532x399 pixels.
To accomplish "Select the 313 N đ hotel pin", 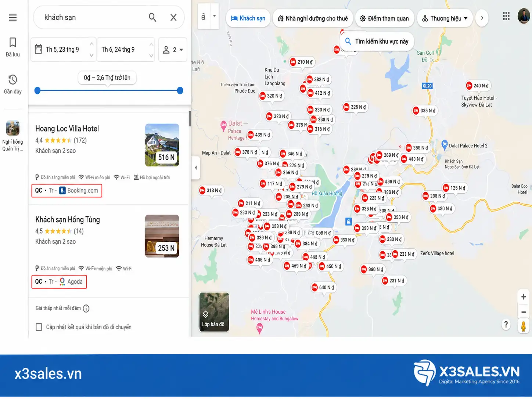I will [x=211, y=190].
